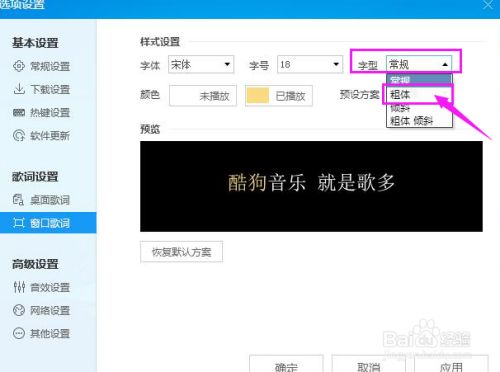Select 桌面歌词 in the sidebar
This screenshot has width=500, height=372.
click(x=50, y=200)
